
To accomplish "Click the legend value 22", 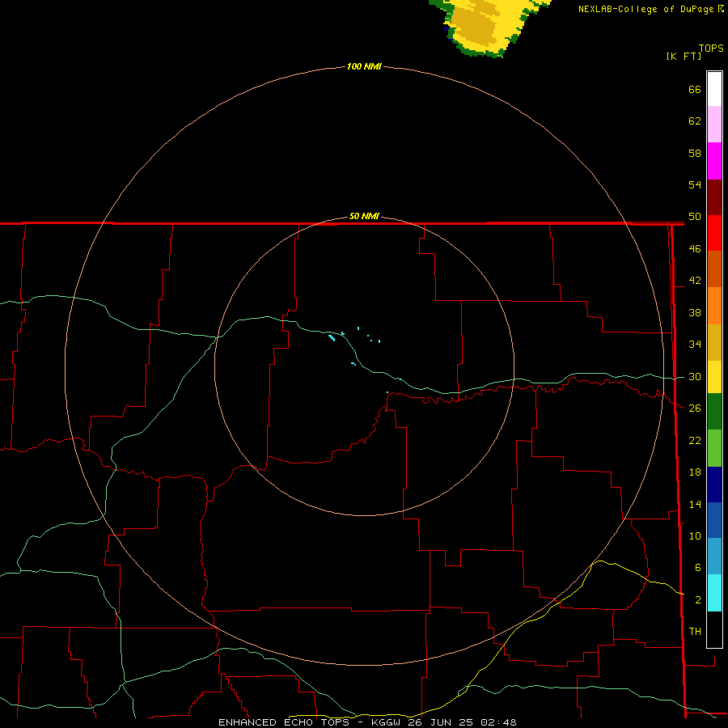I will coord(695,441).
